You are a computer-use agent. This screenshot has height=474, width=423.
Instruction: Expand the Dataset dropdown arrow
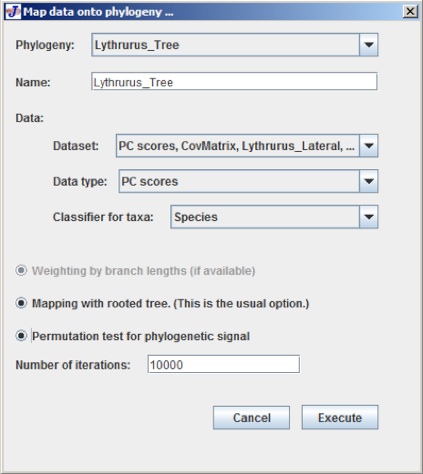click(x=369, y=146)
